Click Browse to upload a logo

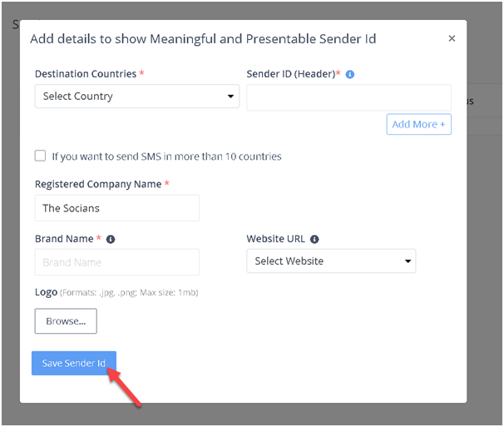click(x=66, y=321)
